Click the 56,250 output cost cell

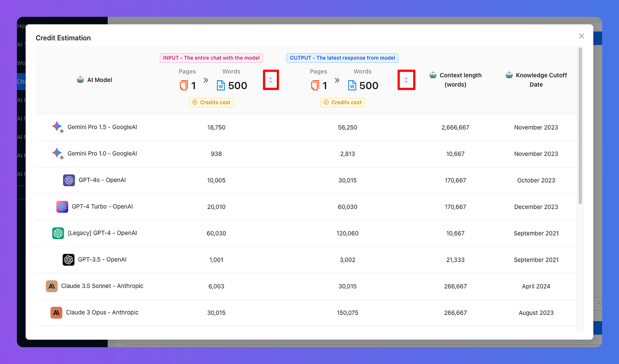point(348,127)
